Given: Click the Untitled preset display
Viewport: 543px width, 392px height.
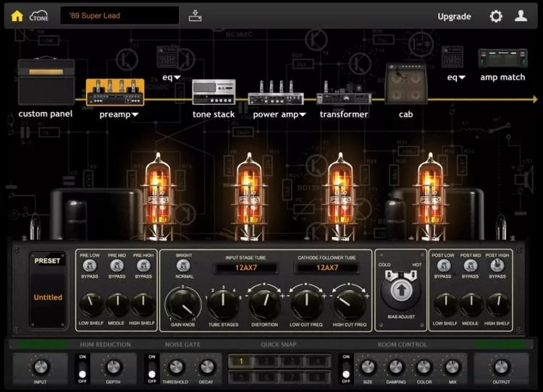Looking at the screenshot, I should [x=48, y=297].
